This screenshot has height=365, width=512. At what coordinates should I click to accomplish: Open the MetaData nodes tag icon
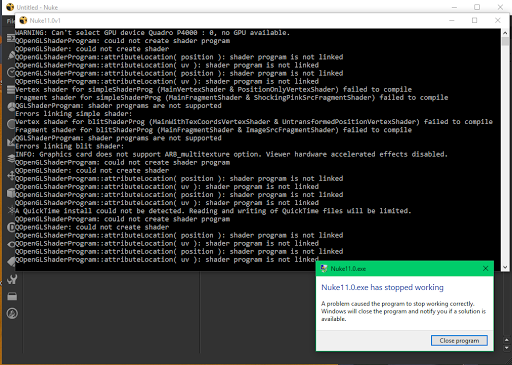click(x=11, y=262)
